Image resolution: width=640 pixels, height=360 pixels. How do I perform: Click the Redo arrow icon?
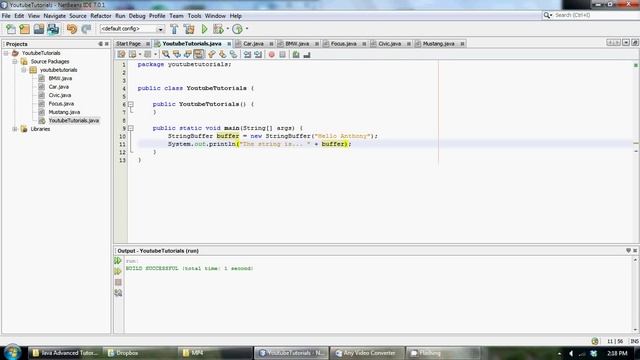click(x=86, y=29)
